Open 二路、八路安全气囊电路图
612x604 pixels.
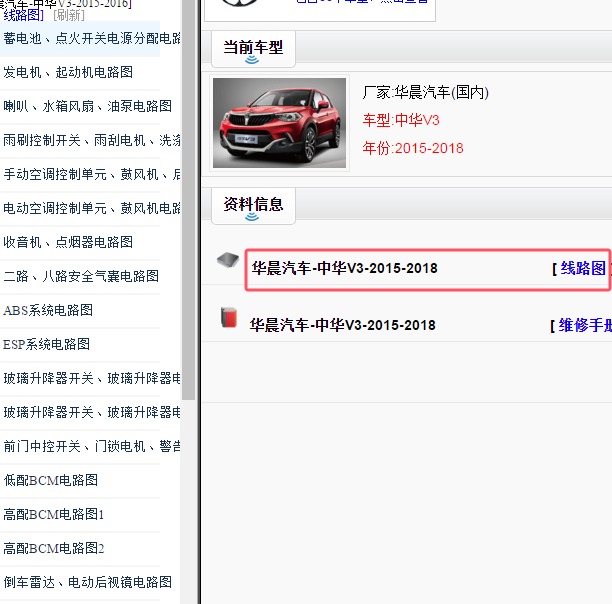pyautogui.click(x=81, y=276)
